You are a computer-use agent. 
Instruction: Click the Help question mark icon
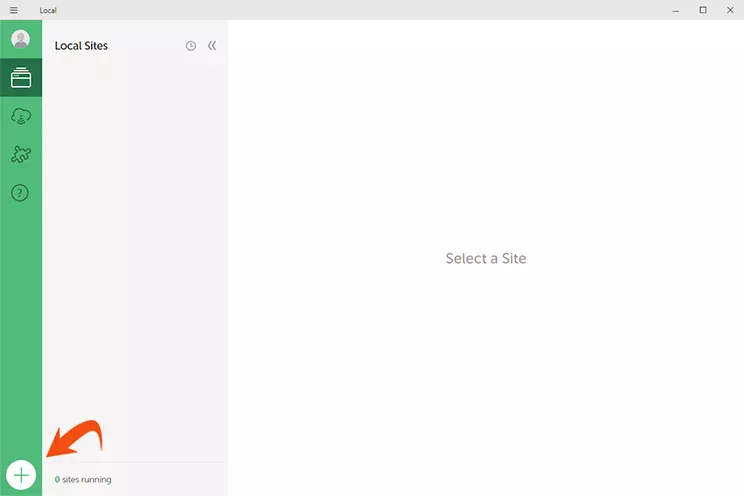21,192
